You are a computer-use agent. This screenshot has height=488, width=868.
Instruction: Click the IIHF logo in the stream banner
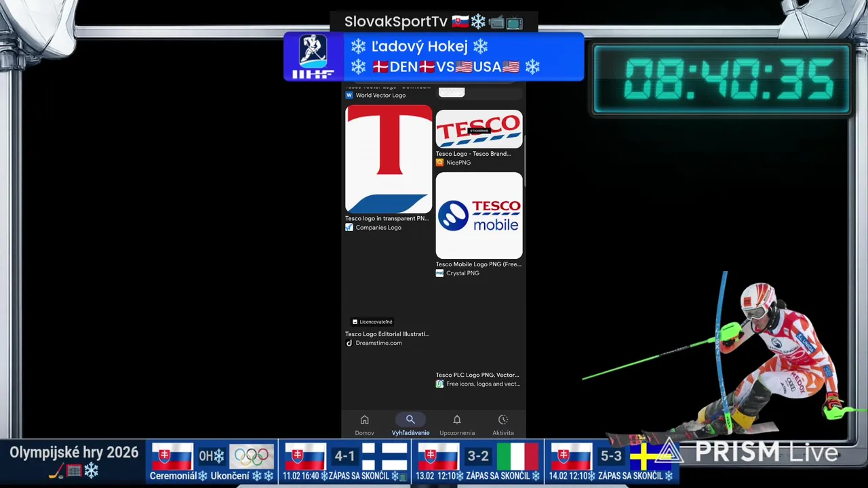point(313,56)
